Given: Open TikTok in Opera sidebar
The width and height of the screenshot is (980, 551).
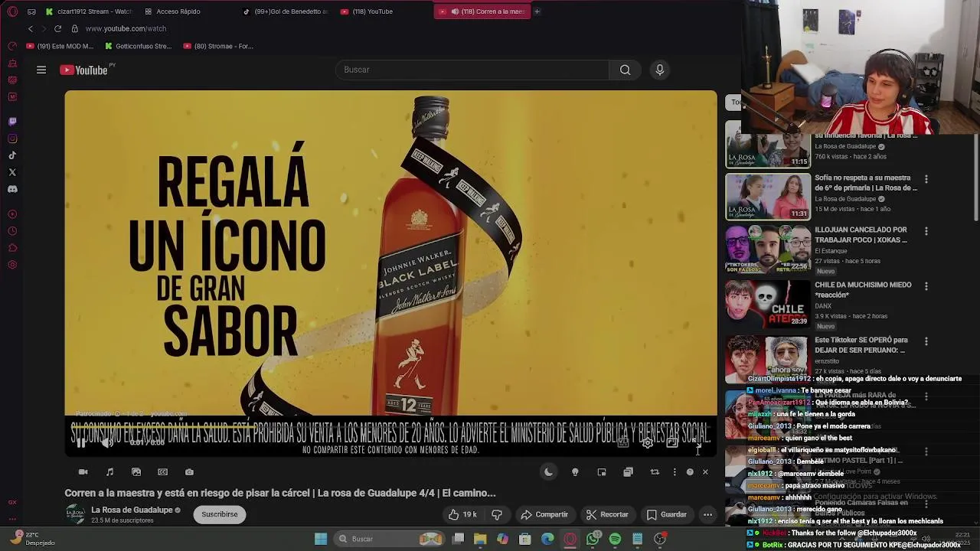Looking at the screenshot, I should coord(12,155).
